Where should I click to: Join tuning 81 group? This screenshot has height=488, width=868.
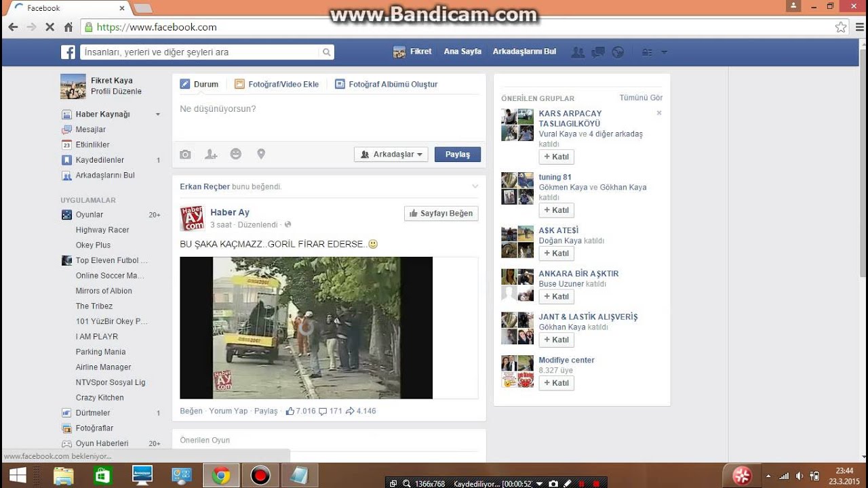tap(557, 210)
